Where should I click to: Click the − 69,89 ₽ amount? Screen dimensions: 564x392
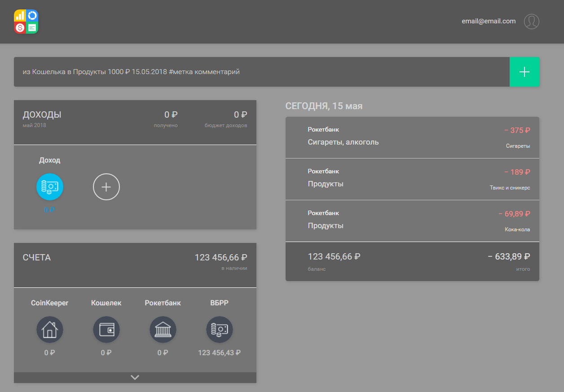[x=515, y=214]
